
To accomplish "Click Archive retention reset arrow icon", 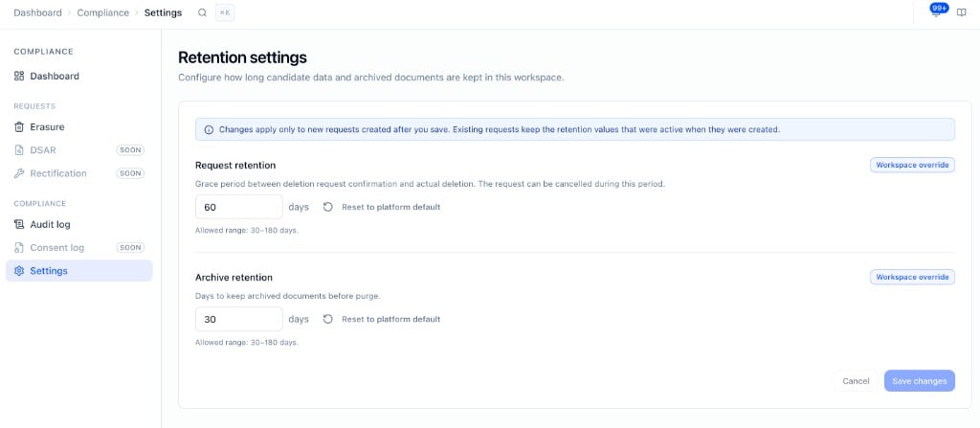I will (327, 319).
